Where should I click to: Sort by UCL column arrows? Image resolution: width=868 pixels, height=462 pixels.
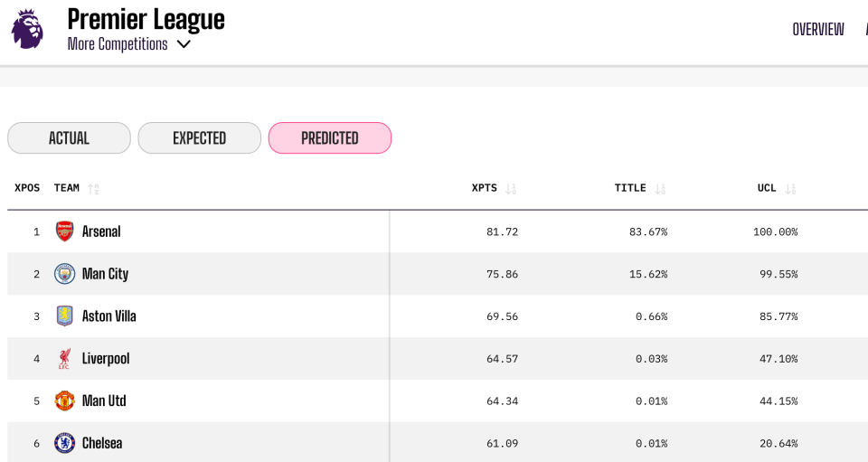tap(790, 189)
